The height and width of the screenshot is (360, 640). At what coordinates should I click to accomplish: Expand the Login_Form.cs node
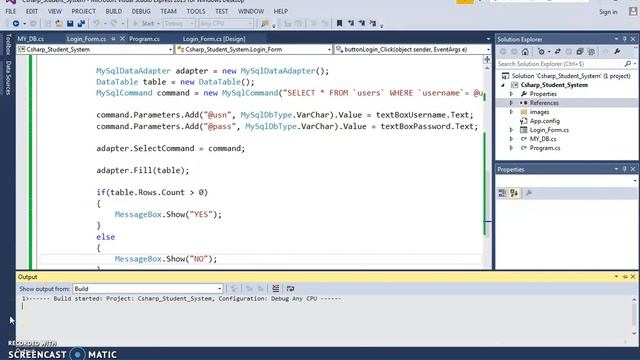coord(511,130)
